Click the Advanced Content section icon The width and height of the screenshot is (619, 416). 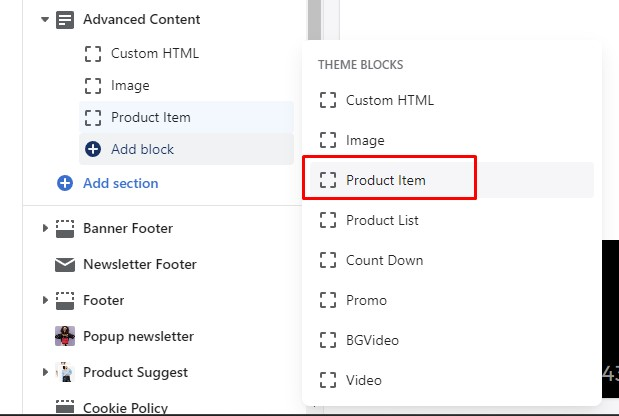coord(65,19)
